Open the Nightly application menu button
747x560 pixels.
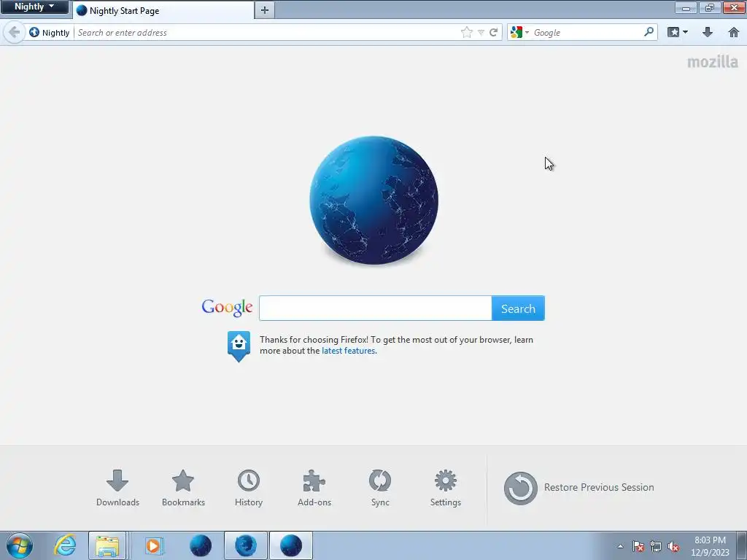click(x=34, y=7)
